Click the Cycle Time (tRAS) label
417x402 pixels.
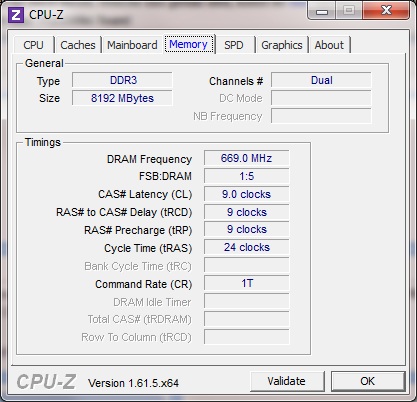(148, 248)
